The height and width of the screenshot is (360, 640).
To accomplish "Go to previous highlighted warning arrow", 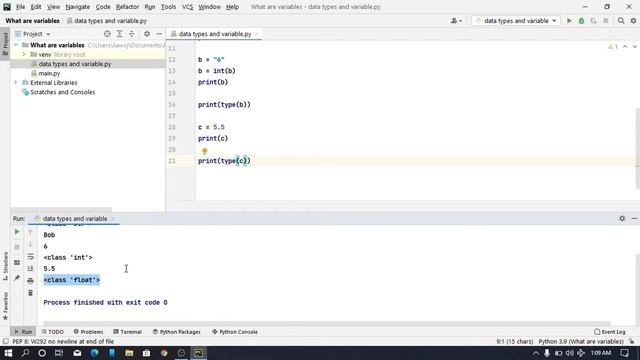I will click(x=625, y=47).
